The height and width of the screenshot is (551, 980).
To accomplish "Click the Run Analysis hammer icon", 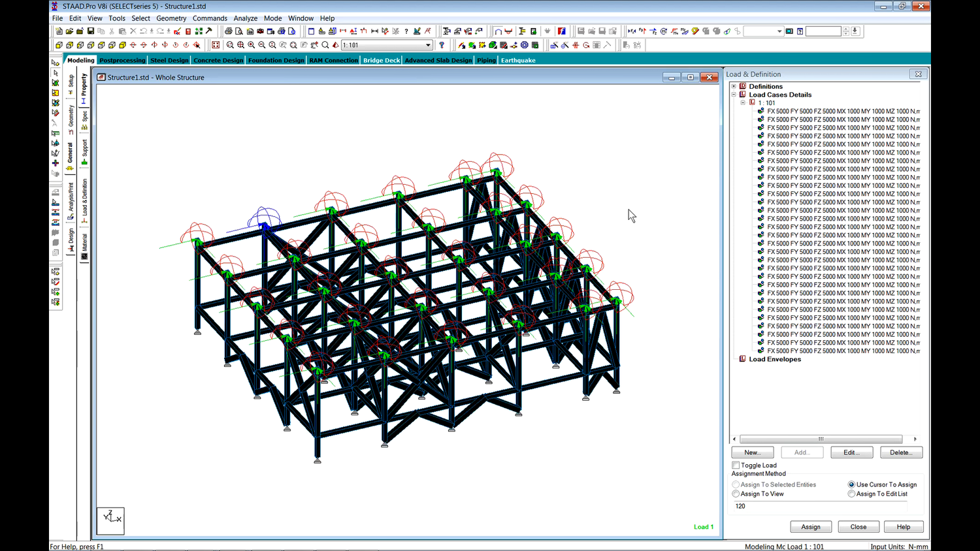I will coord(209,31).
